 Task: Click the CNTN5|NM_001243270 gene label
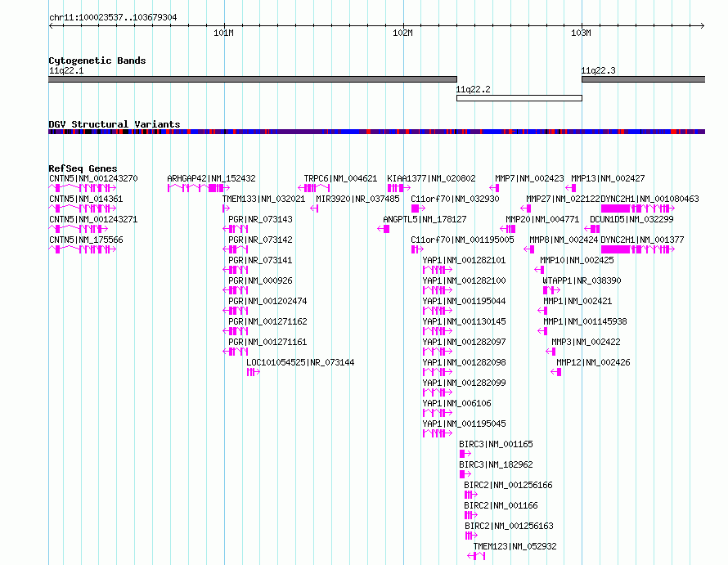pyautogui.click(x=93, y=178)
